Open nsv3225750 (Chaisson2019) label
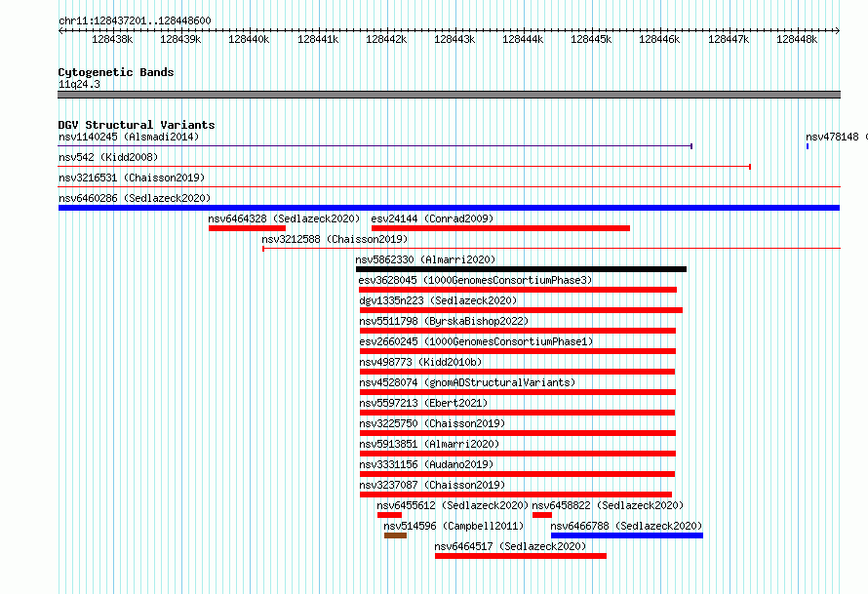The image size is (868, 594). pos(432,423)
